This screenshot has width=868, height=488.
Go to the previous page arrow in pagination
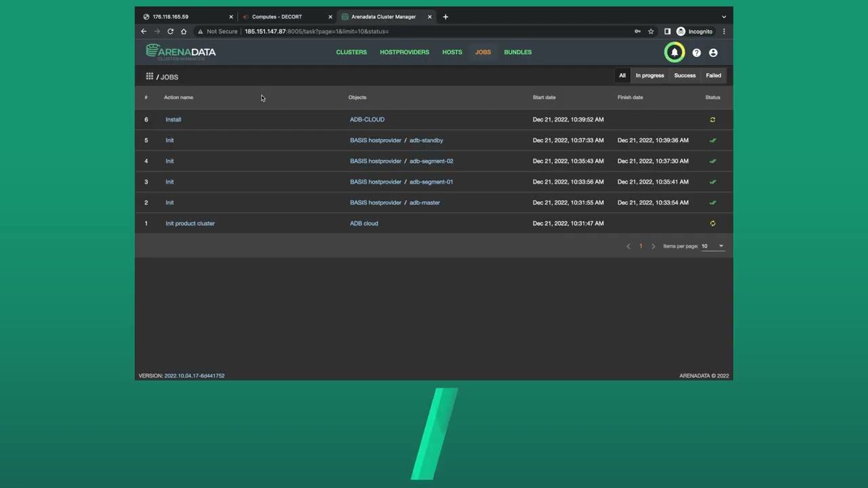(x=628, y=246)
